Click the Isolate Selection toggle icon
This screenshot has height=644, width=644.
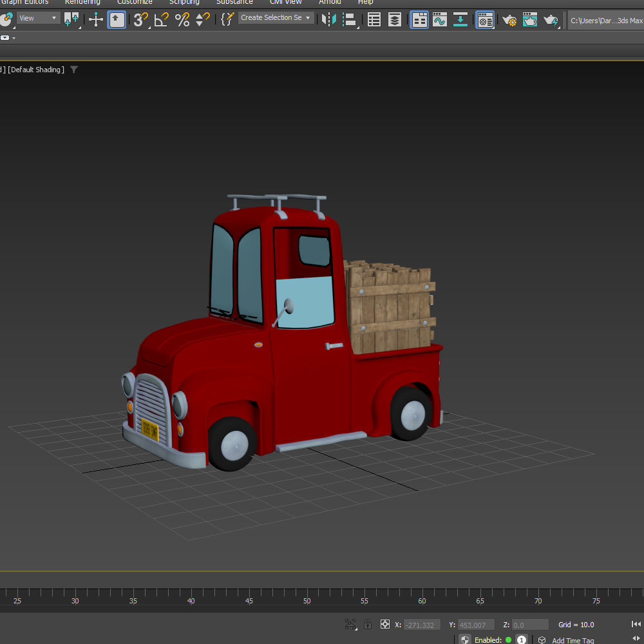pyautogui.click(x=350, y=625)
